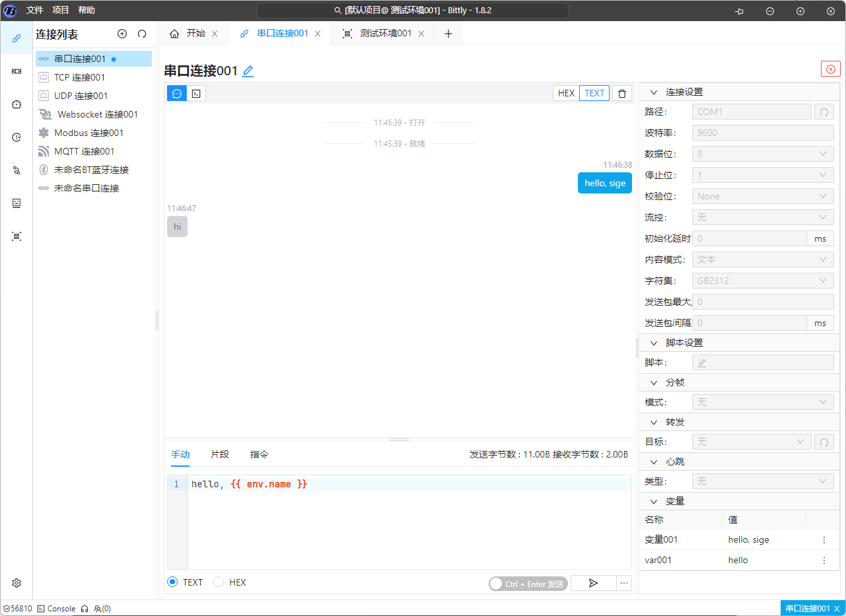Toggle the Ctrl + Enter 发送 switch
The width and height of the screenshot is (846, 616).
[x=495, y=584]
